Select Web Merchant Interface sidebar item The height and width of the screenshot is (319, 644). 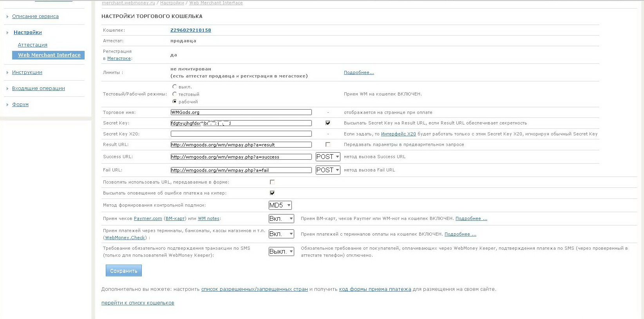[49, 55]
